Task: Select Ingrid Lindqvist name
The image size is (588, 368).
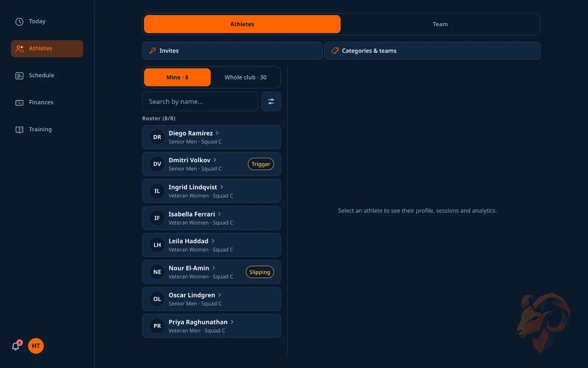Action: 193,187
